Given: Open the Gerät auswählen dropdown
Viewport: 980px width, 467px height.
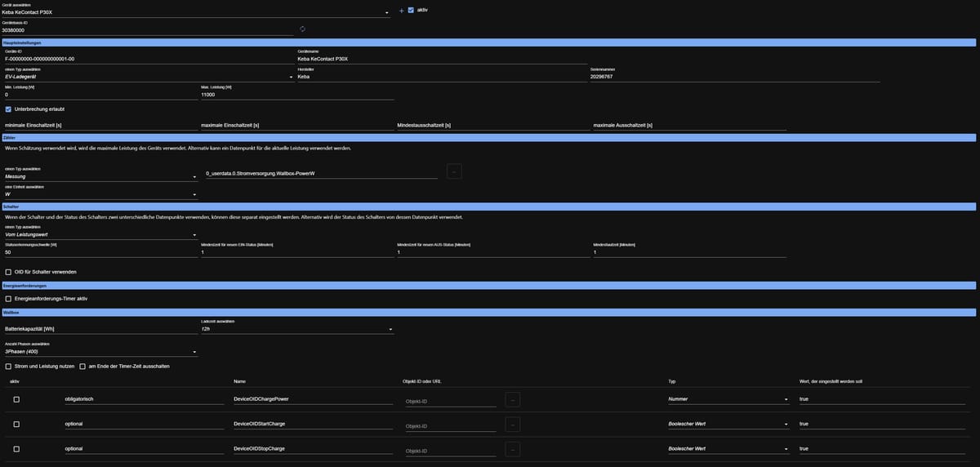Looking at the screenshot, I should tap(197, 12).
